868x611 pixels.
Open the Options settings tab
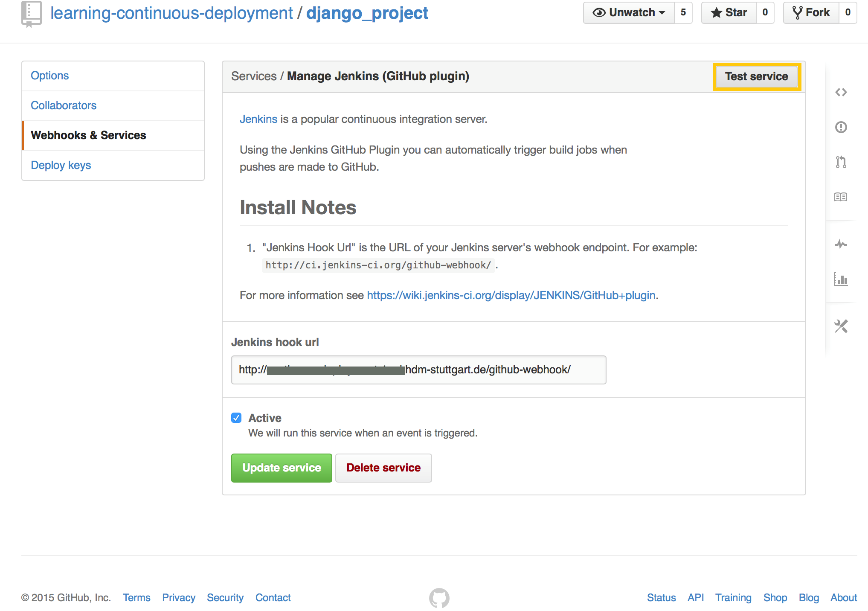tap(113, 76)
